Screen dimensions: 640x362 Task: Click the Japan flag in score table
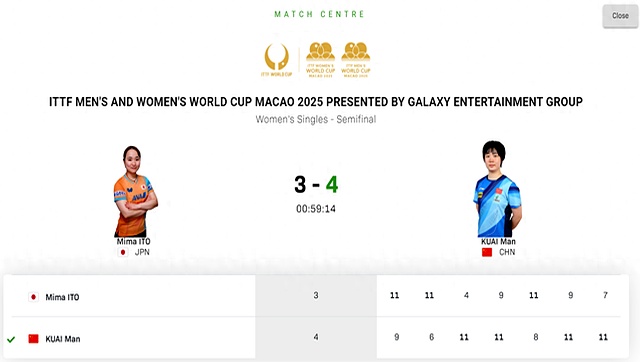33,297
